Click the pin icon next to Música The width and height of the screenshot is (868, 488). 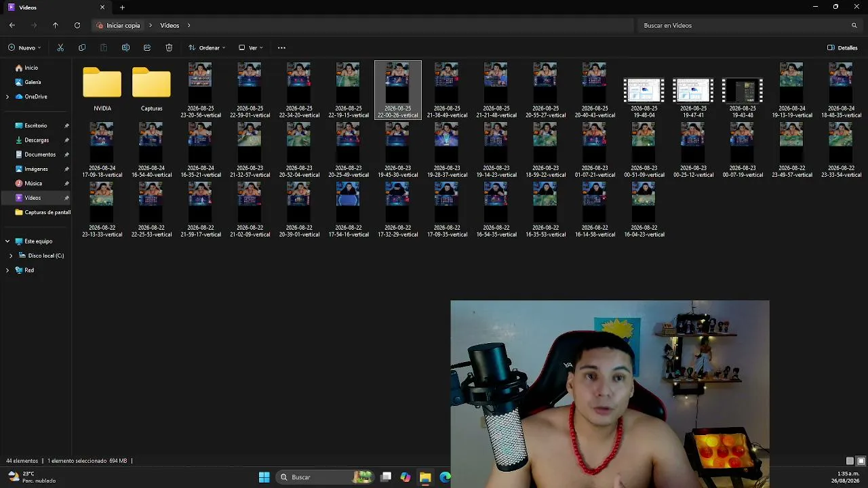(x=66, y=183)
